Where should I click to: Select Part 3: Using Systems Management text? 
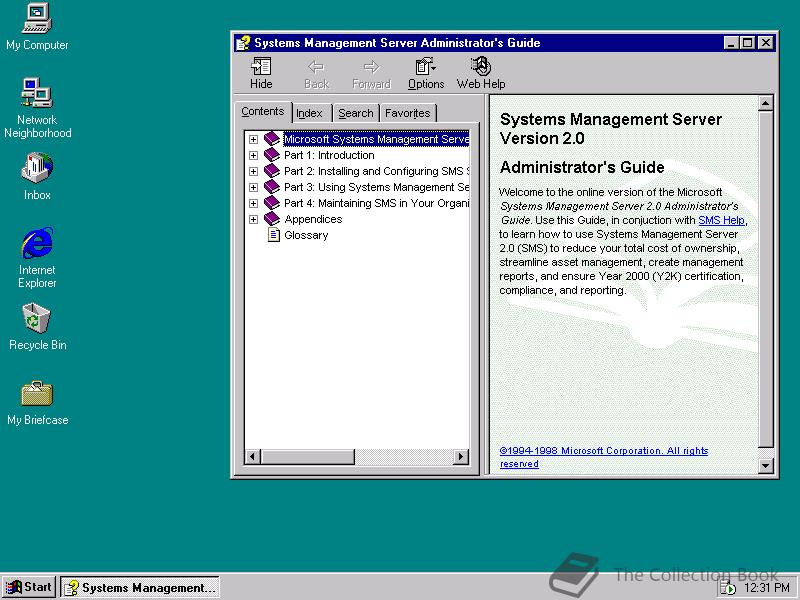click(x=377, y=187)
